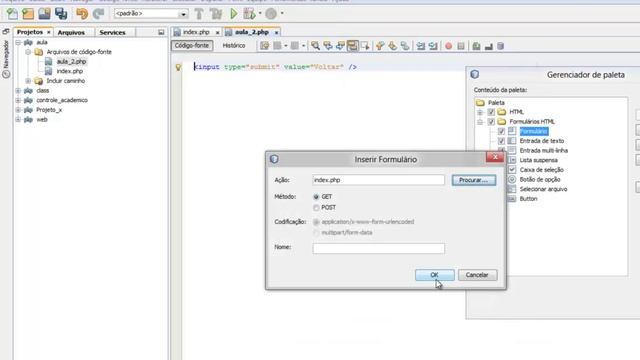Screen dimensions: 640x360
Task: Click the Shift Line Left editor icon
Action: (x=420, y=46)
